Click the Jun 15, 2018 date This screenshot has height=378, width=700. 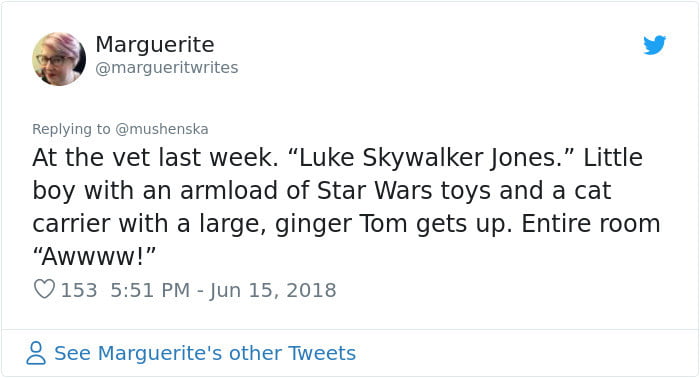pyautogui.click(x=273, y=290)
